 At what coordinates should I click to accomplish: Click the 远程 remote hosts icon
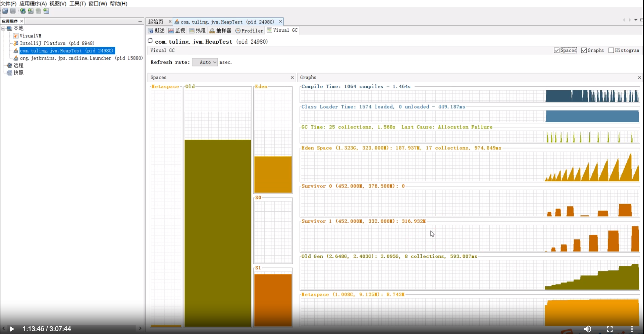pos(10,65)
